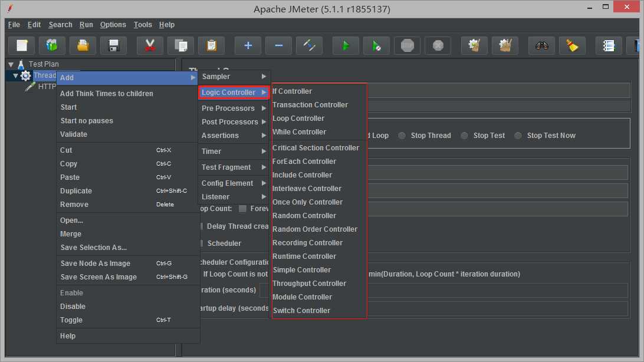
Task: Click the Thread Group gear icon
Action: (25, 75)
